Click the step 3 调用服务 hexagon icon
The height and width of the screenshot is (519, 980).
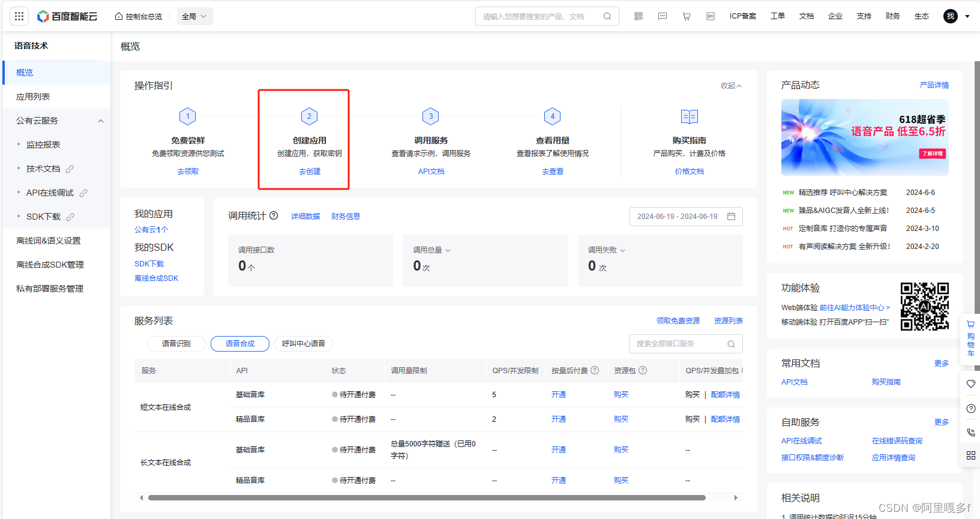(431, 116)
